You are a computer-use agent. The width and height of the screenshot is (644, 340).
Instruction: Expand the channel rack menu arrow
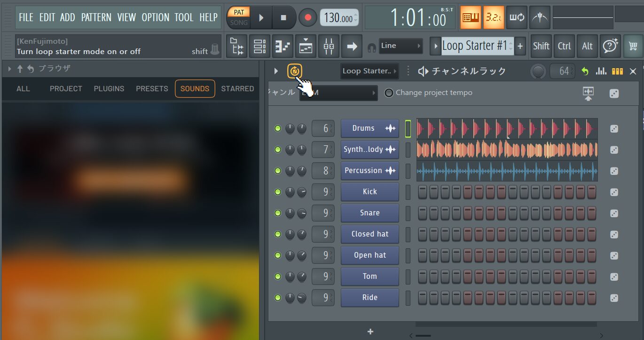[x=276, y=71]
